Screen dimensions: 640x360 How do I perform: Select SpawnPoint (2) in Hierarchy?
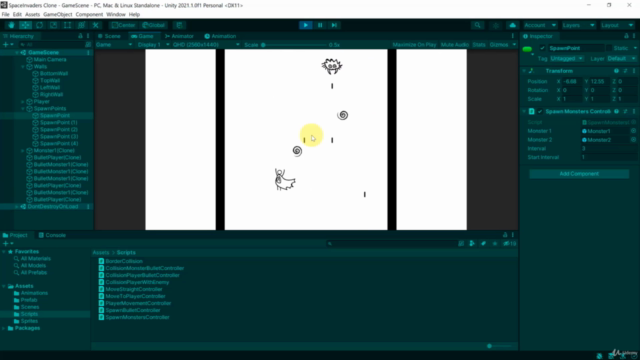click(58, 129)
